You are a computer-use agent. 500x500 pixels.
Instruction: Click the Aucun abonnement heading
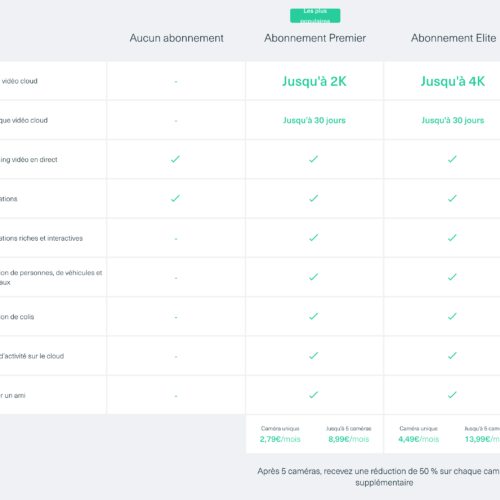coord(176,38)
